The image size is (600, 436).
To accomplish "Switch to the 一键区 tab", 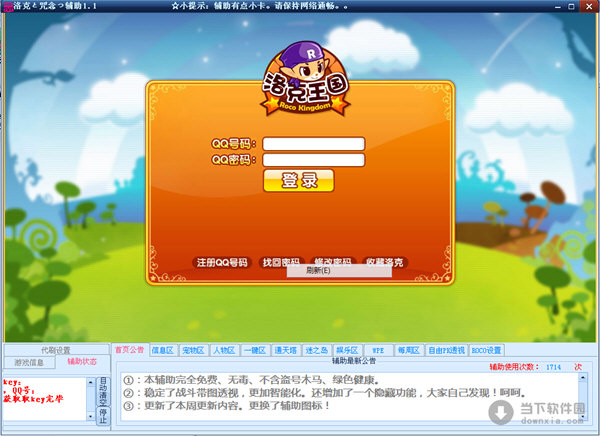I will [x=255, y=350].
